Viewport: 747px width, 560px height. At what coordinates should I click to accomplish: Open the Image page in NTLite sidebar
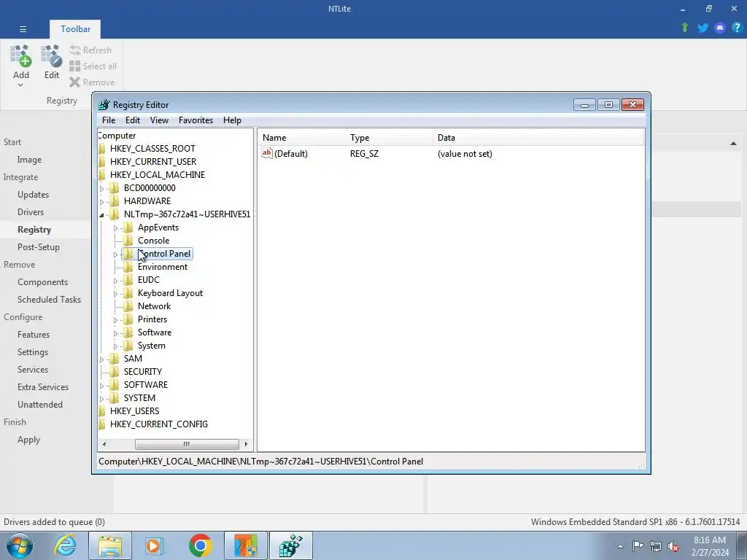(29, 160)
